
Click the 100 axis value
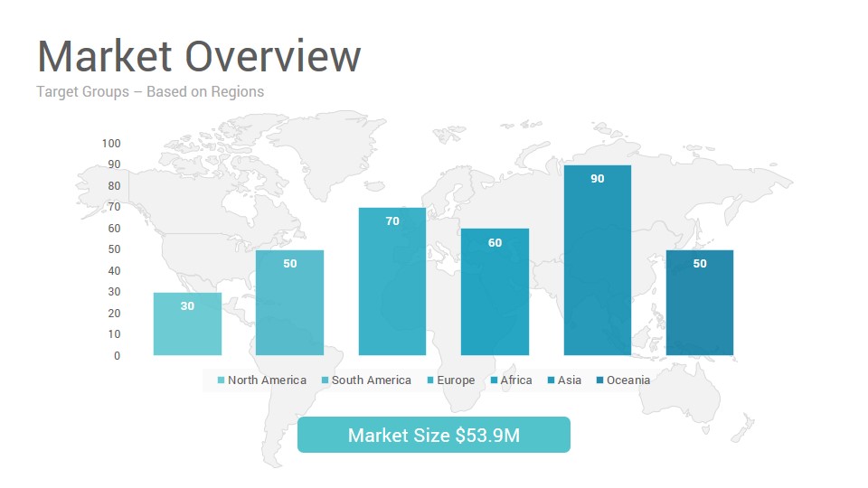pyautogui.click(x=111, y=144)
